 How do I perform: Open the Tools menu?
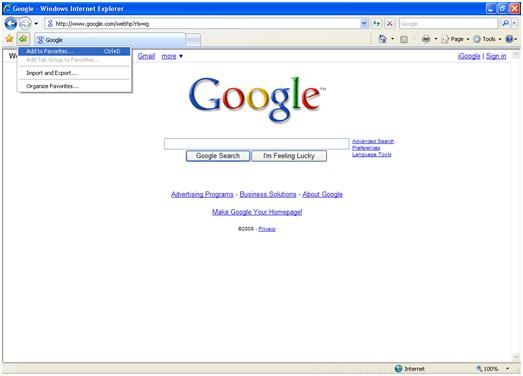(x=487, y=39)
